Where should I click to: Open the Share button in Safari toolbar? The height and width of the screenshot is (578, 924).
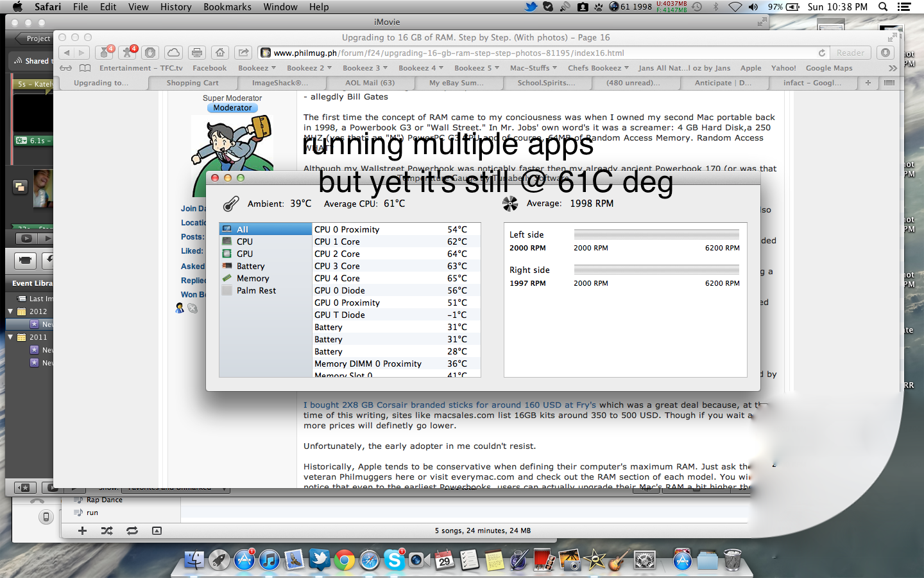243,53
